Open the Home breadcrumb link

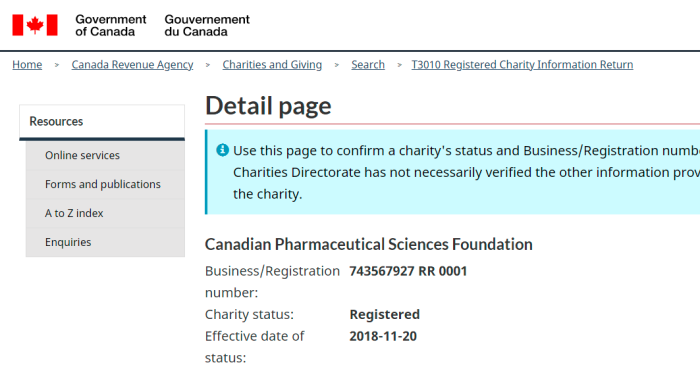tap(27, 65)
